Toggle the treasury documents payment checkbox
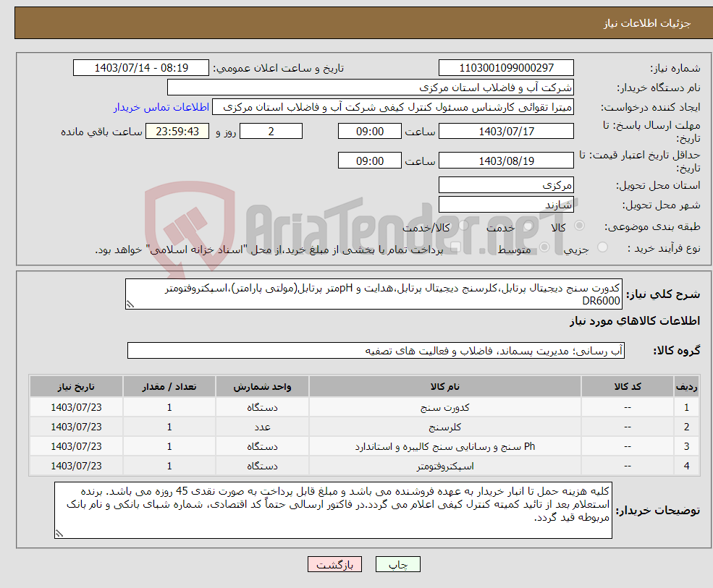The height and width of the screenshot is (588, 713). (x=455, y=247)
